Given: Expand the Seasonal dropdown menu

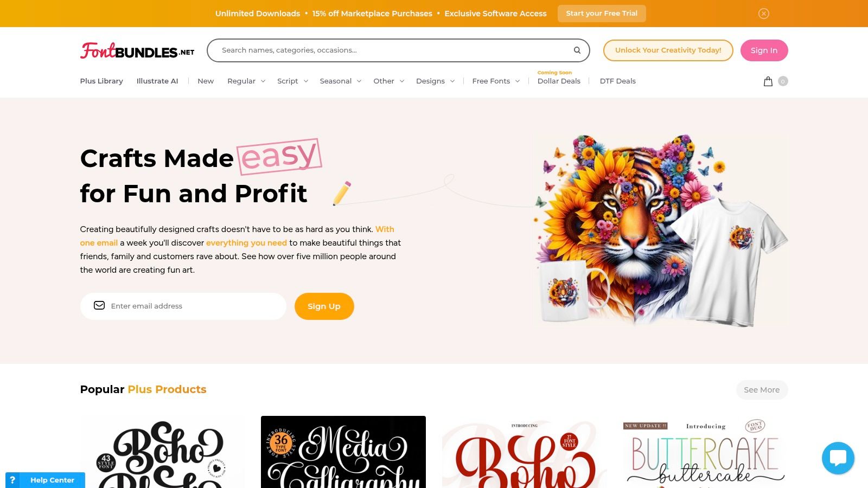Looking at the screenshot, I should pos(341,81).
